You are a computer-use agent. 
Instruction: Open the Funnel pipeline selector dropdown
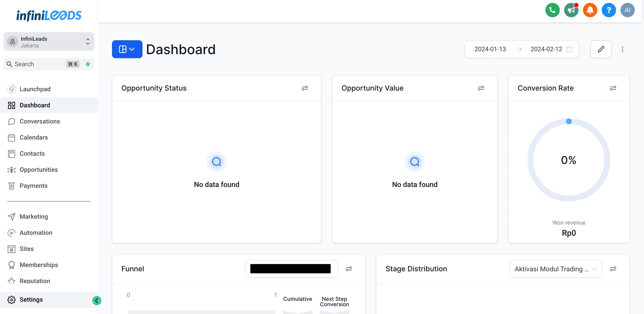[291, 269]
